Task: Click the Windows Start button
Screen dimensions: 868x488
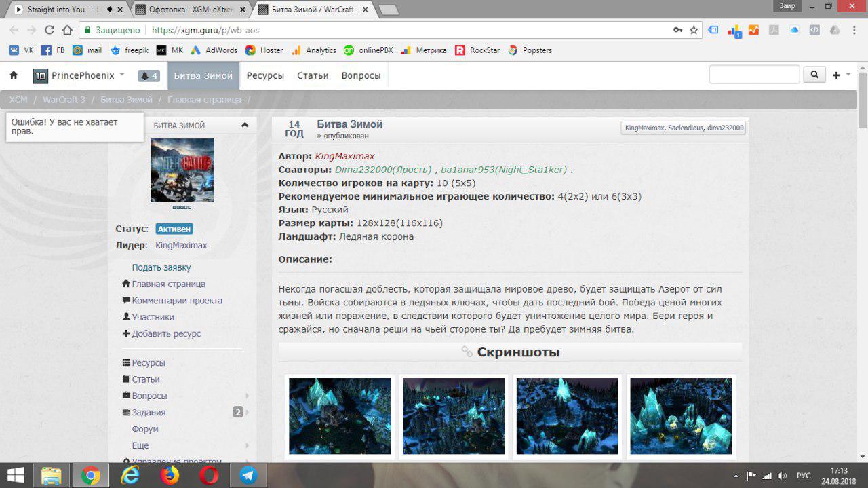Action: tap(16, 476)
